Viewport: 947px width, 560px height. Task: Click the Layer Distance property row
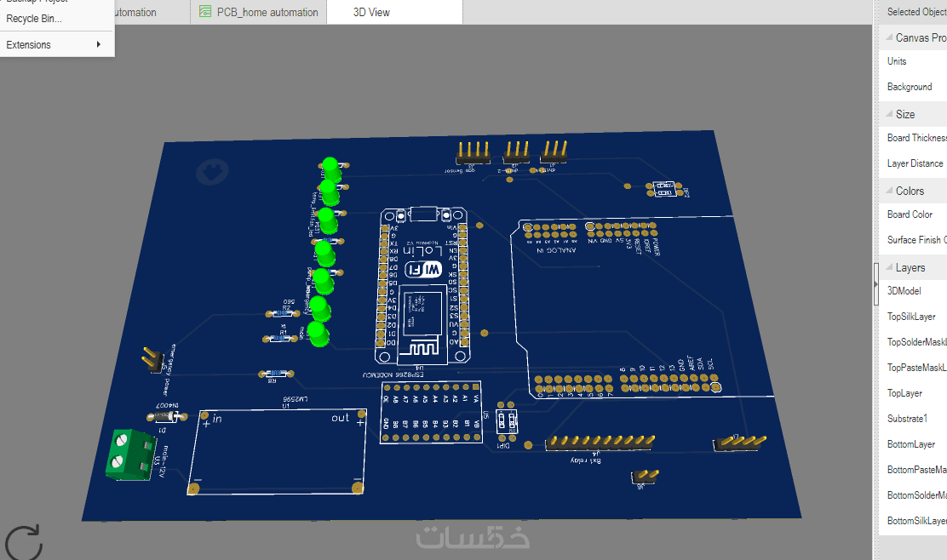click(x=913, y=163)
